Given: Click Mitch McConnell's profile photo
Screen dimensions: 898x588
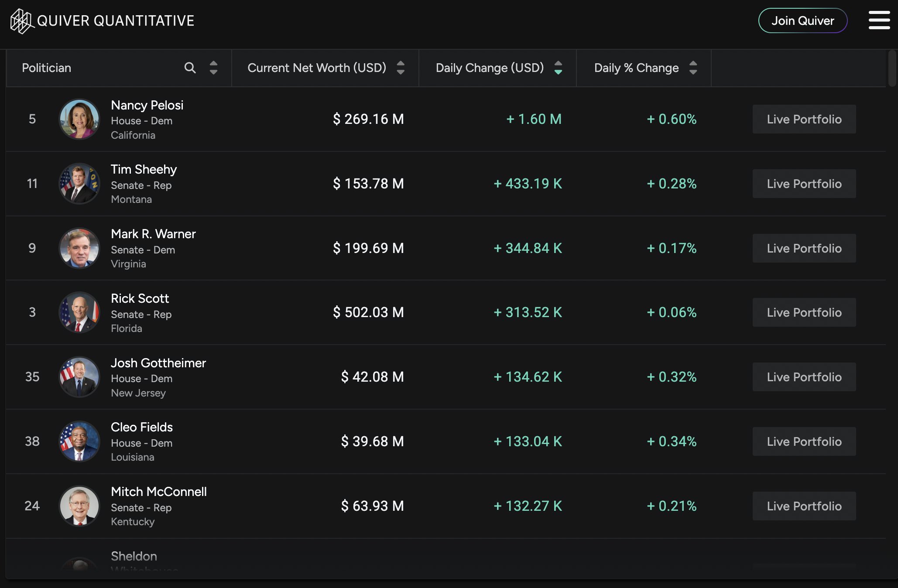Looking at the screenshot, I should [x=79, y=506].
